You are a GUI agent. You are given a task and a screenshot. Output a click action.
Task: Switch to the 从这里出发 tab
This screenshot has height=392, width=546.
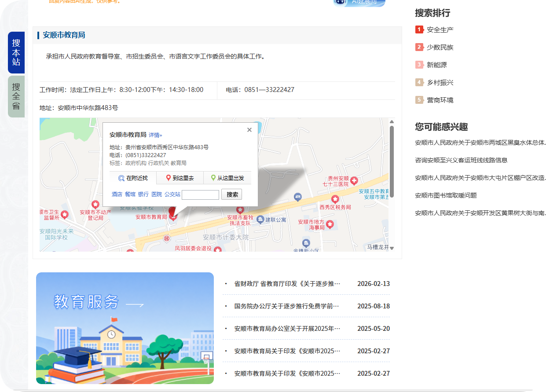pyautogui.click(x=227, y=178)
